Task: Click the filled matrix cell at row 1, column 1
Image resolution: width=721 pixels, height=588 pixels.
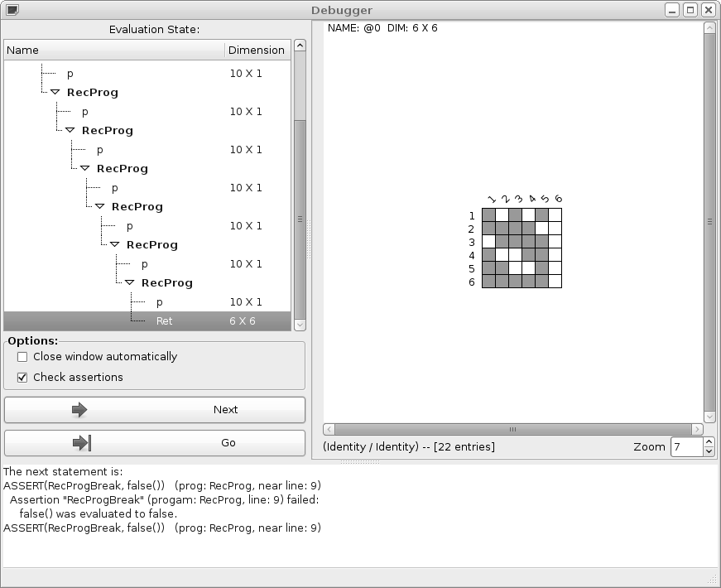Action: click(488, 214)
